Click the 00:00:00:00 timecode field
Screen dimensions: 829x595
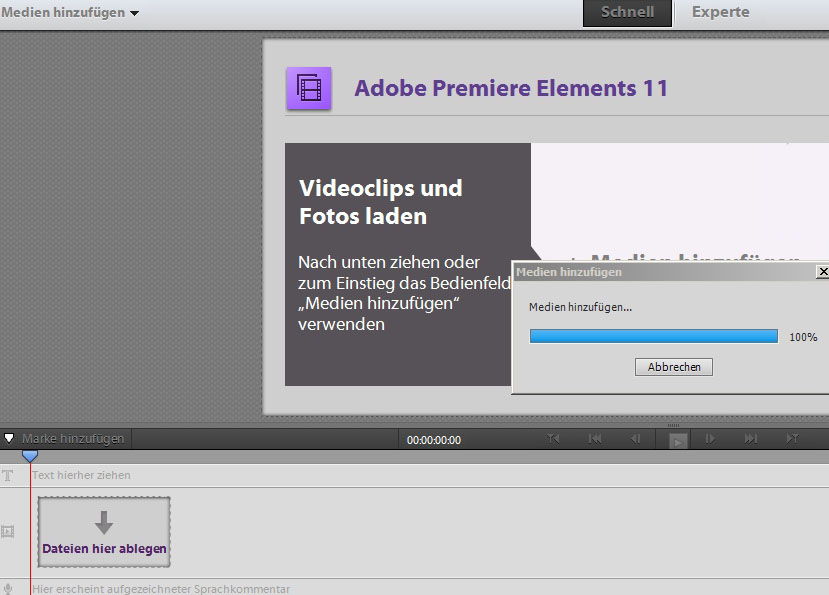click(x=434, y=440)
